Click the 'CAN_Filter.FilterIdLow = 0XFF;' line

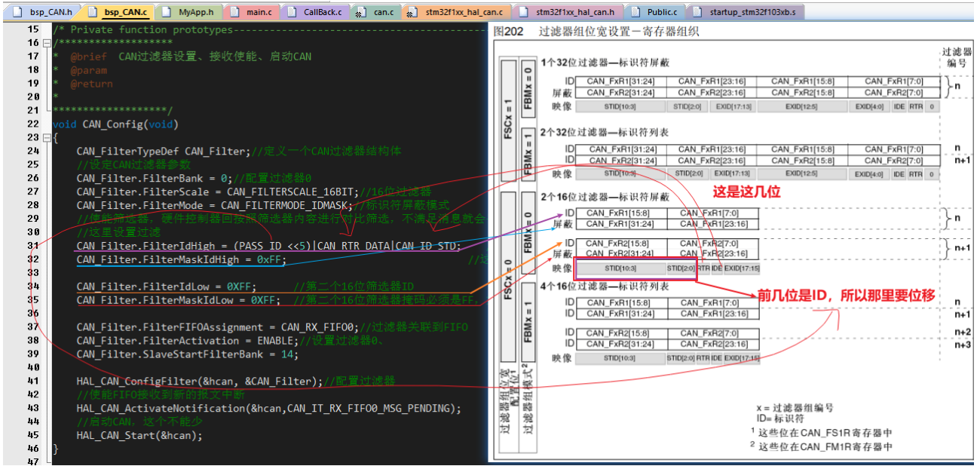point(166,287)
